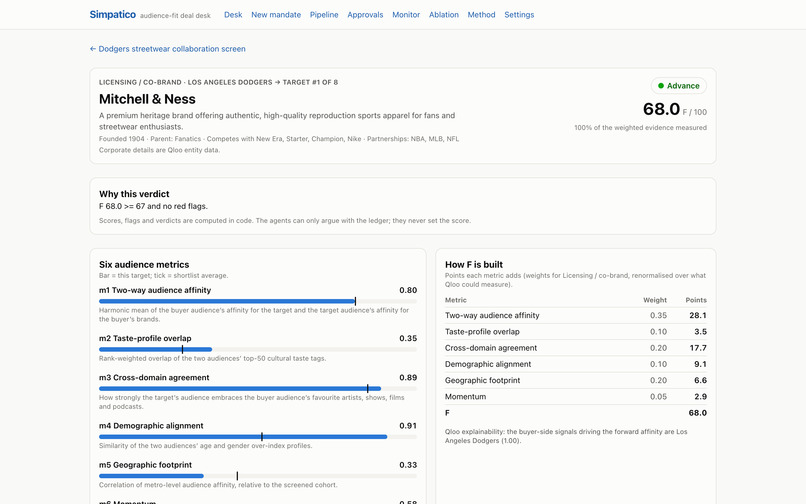Click the Founded 1904 corporate details line

pos(279,139)
